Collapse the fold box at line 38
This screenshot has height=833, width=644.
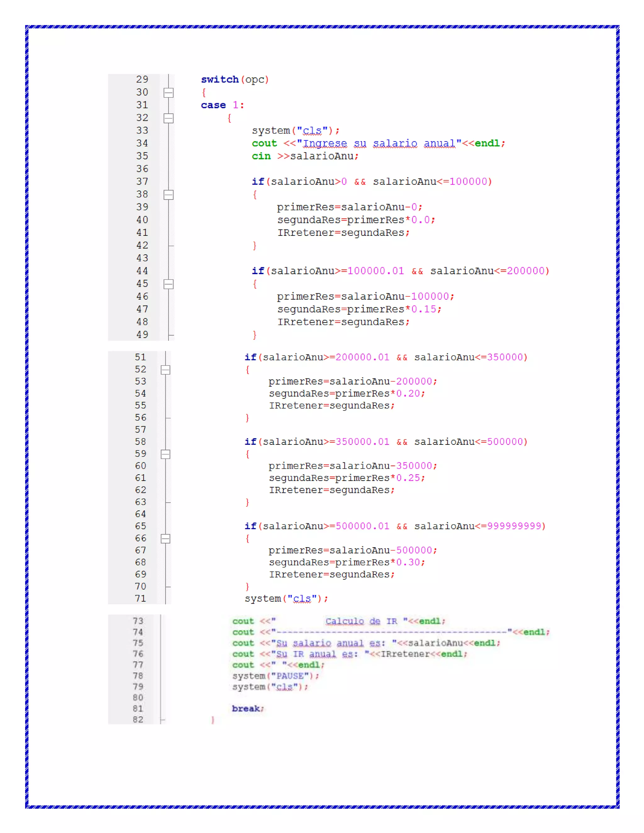point(168,195)
